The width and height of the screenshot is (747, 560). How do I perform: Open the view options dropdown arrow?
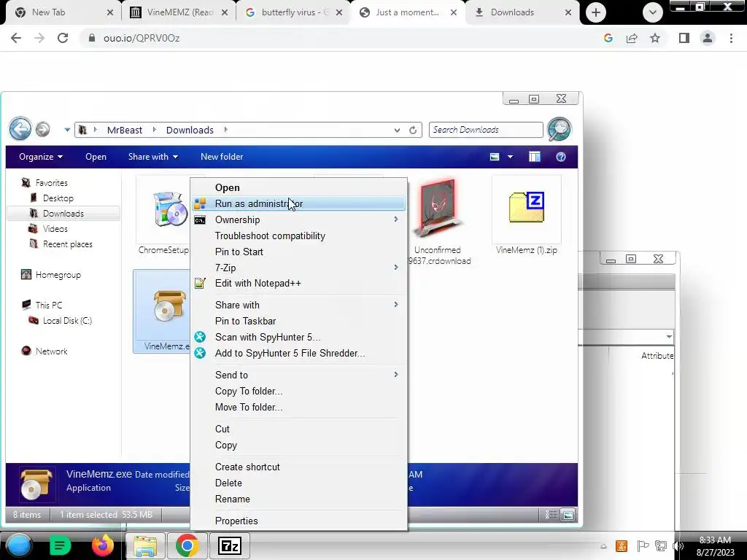pyautogui.click(x=510, y=157)
